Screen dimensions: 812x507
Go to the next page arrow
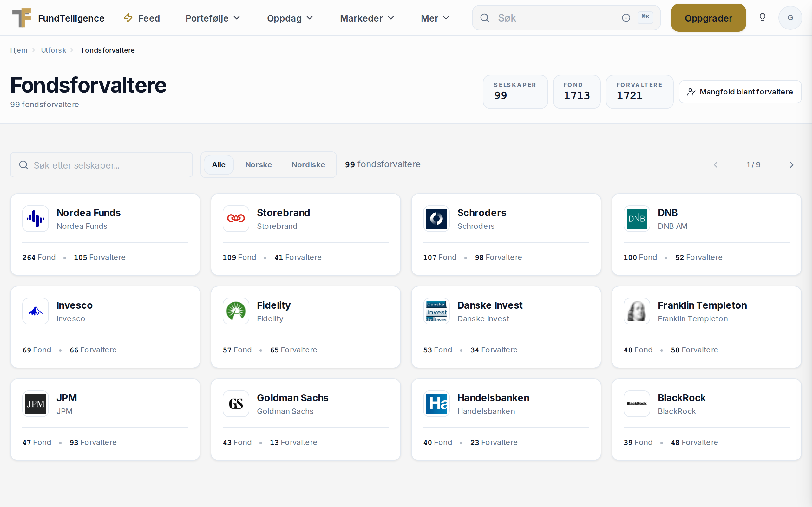click(x=791, y=165)
